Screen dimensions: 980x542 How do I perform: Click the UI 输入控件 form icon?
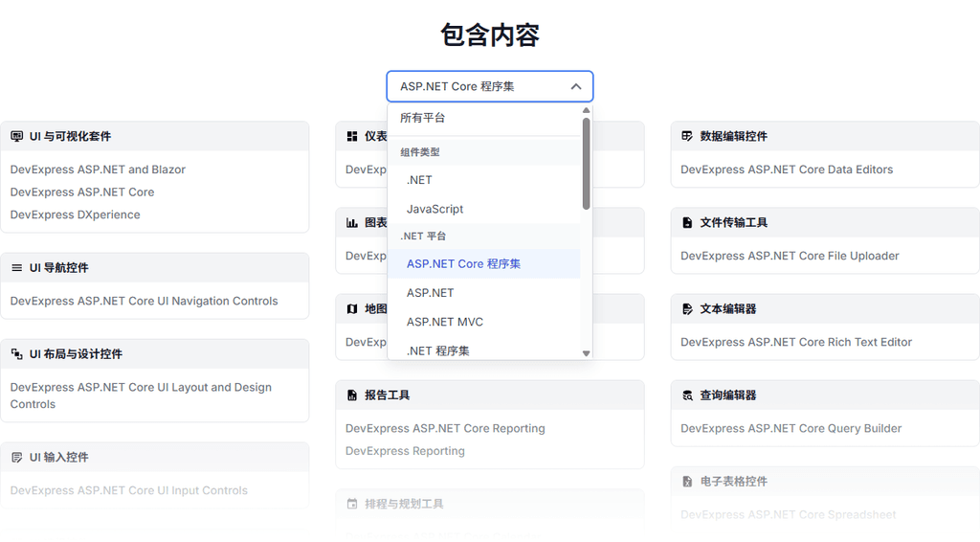click(x=17, y=457)
